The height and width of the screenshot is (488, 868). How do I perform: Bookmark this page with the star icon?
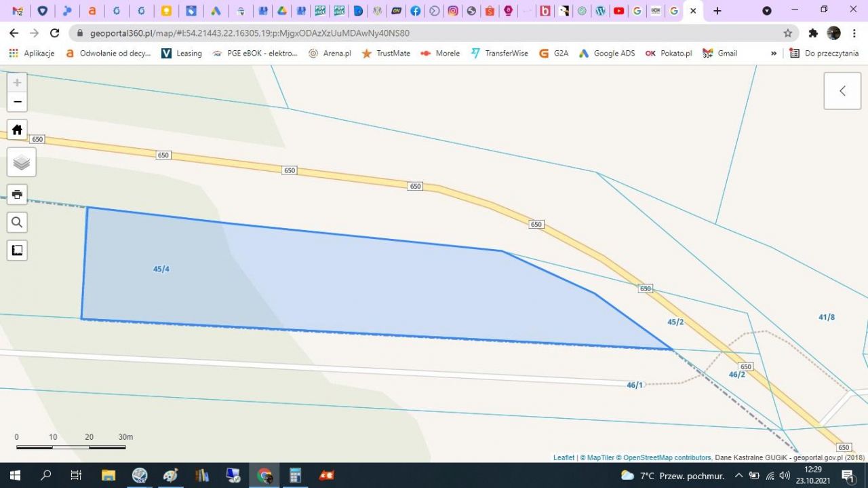pos(787,33)
